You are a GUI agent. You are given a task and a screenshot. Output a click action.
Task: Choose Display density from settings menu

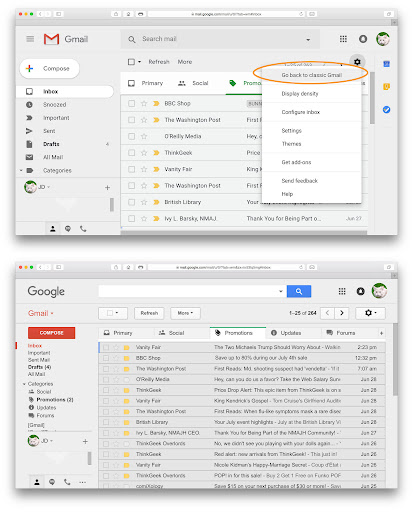pos(300,94)
